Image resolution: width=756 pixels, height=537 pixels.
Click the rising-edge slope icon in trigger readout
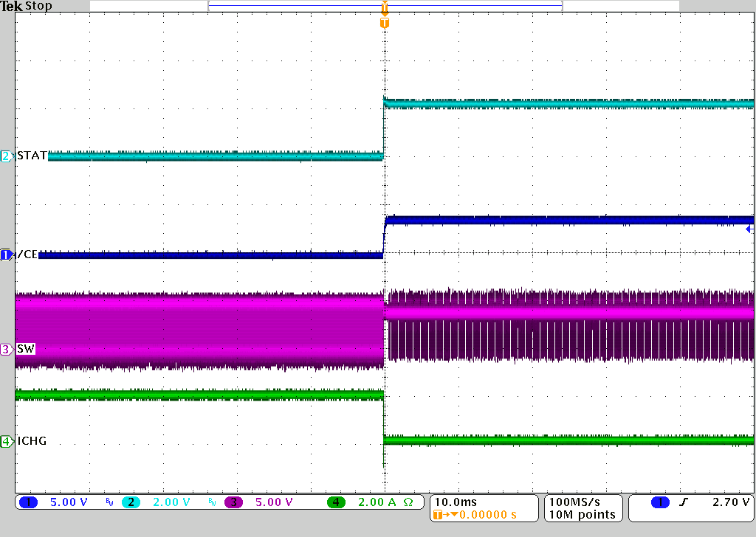pyautogui.click(x=683, y=502)
